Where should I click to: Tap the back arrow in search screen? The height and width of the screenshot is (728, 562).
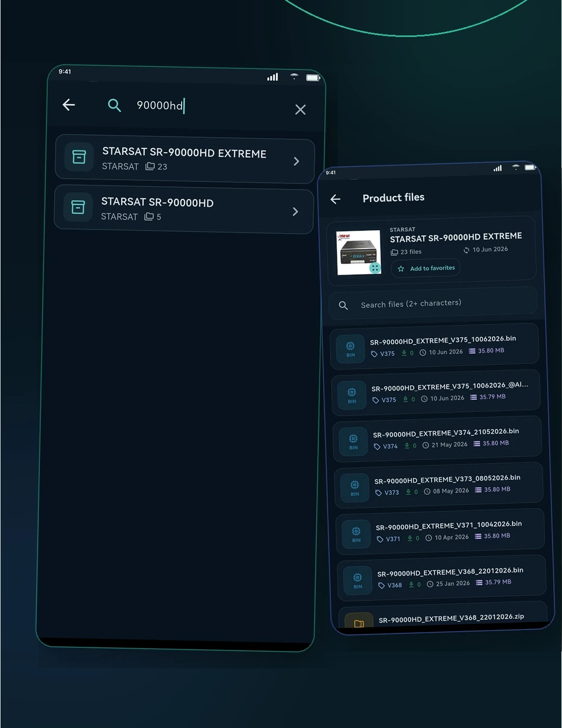pyautogui.click(x=69, y=105)
